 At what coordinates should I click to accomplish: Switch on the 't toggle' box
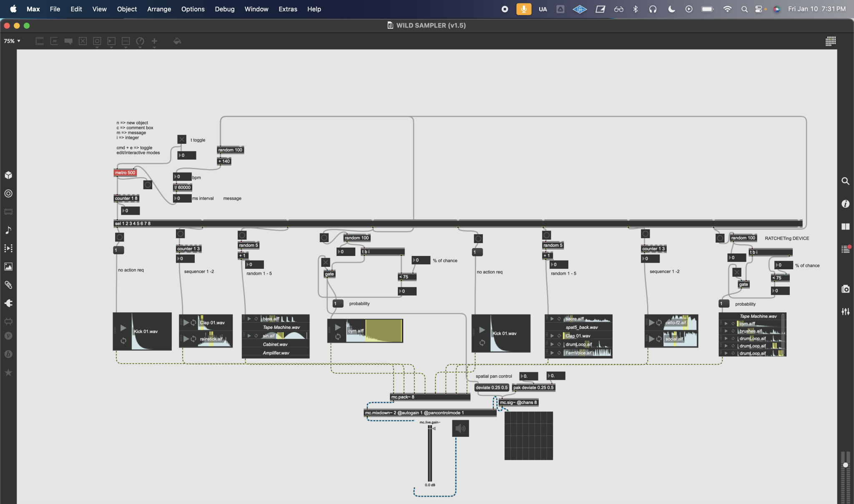point(182,139)
